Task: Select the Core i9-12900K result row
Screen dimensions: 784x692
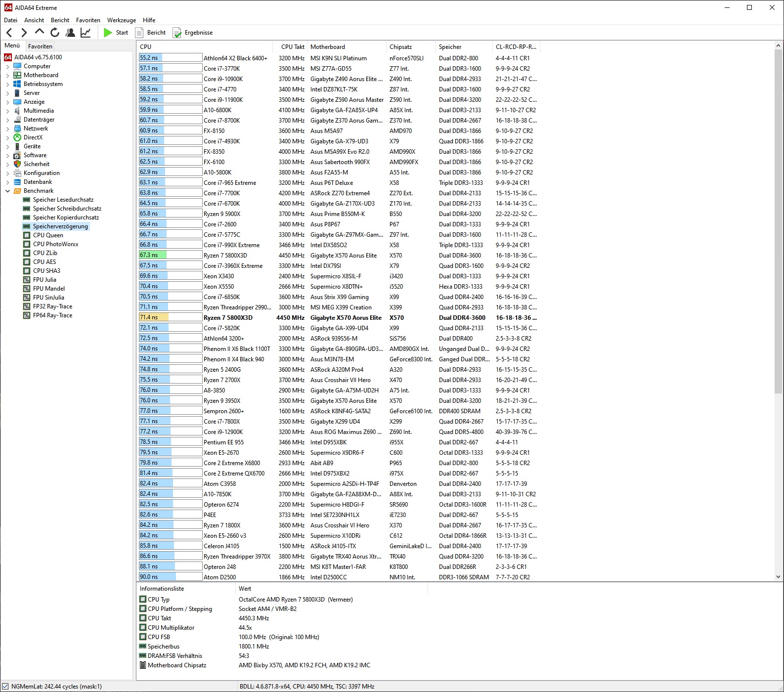Action: tap(338, 432)
